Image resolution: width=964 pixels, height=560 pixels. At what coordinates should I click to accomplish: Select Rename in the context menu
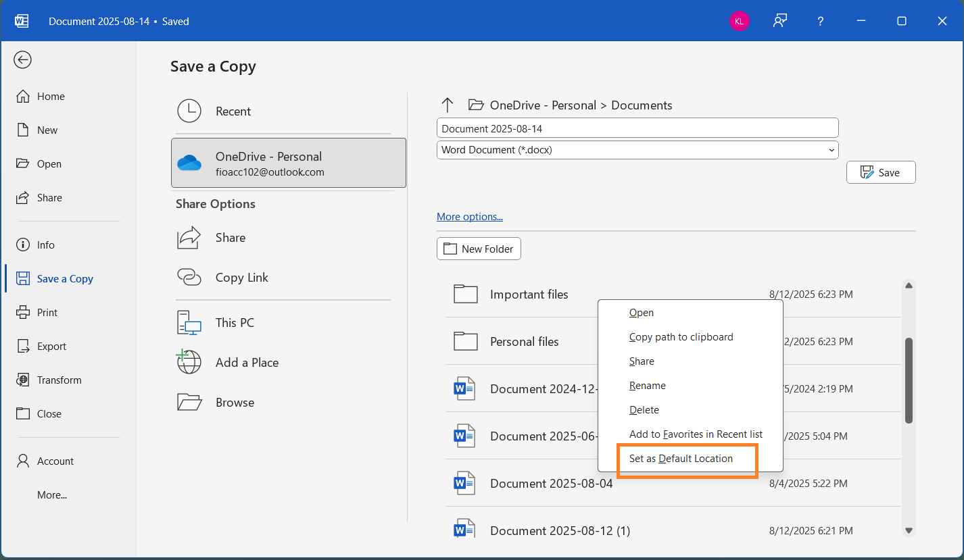(x=647, y=385)
